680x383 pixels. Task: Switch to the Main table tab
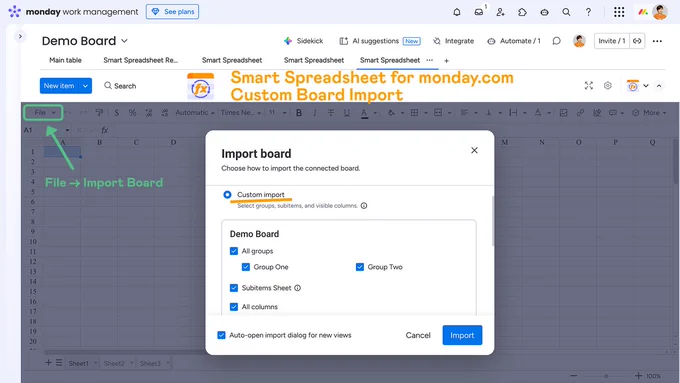click(x=65, y=60)
